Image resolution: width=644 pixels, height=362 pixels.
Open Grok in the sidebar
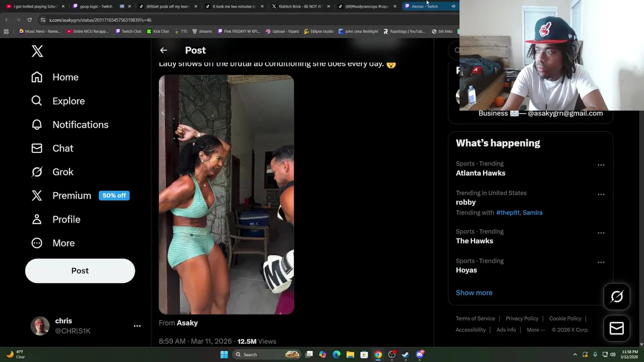52,171
